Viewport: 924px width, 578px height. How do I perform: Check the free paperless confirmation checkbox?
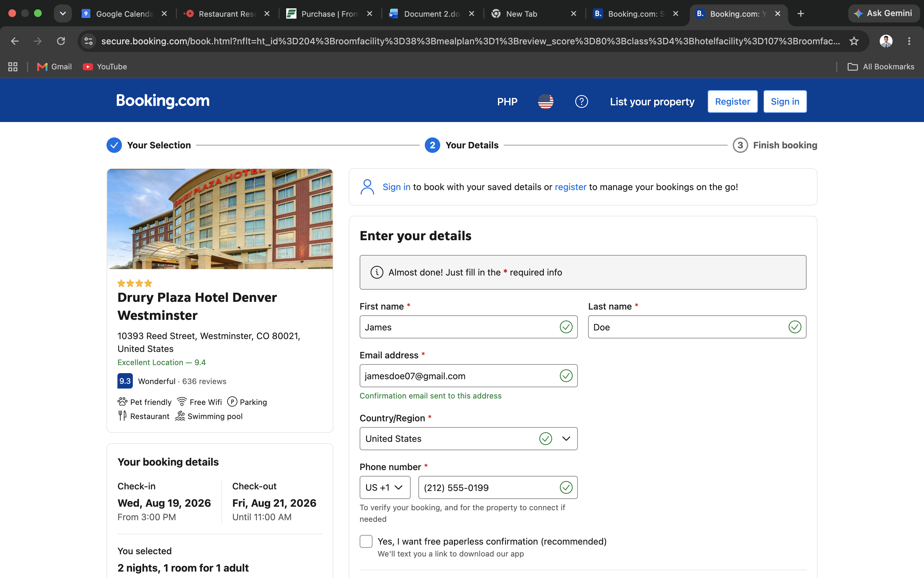pos(366,541)
